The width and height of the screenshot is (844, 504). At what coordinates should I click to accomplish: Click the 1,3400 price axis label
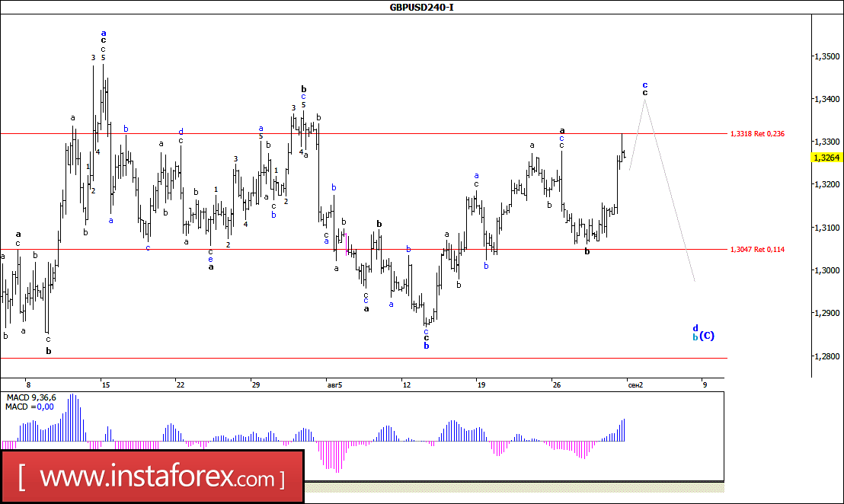point(826,99)
